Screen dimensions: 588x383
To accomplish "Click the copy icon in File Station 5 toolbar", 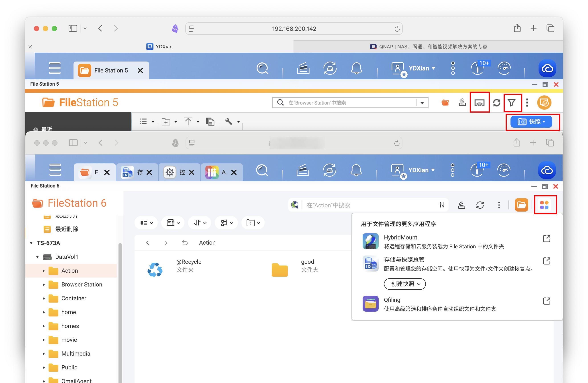I will tap(210, 121).
